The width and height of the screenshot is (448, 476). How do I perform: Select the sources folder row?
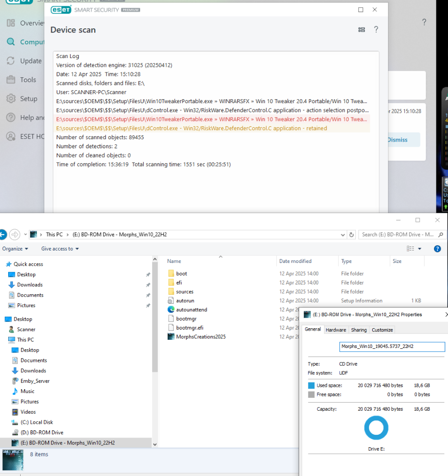coord(185,291)
